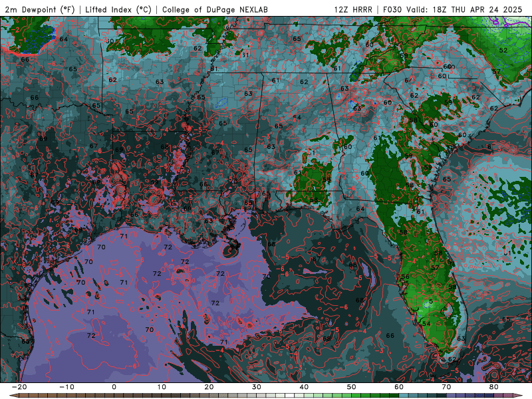Click the "Lifted Index (°C)" title text

118,9
